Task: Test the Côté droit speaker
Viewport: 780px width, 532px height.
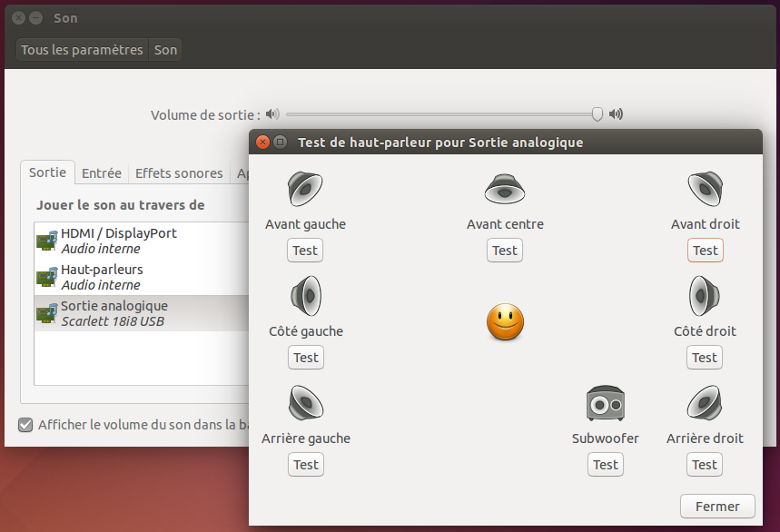Action: coord(705,358)
